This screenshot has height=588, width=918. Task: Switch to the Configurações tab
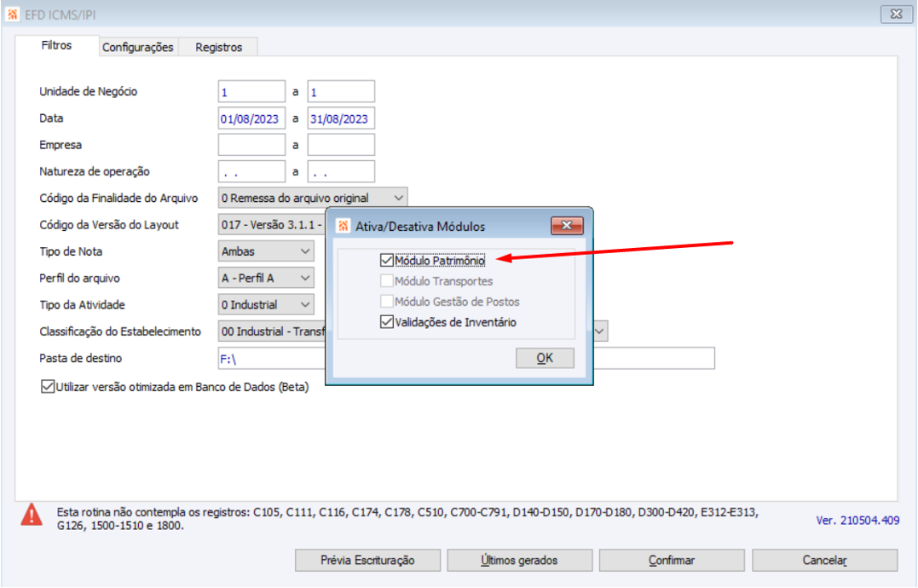(138, 48)
